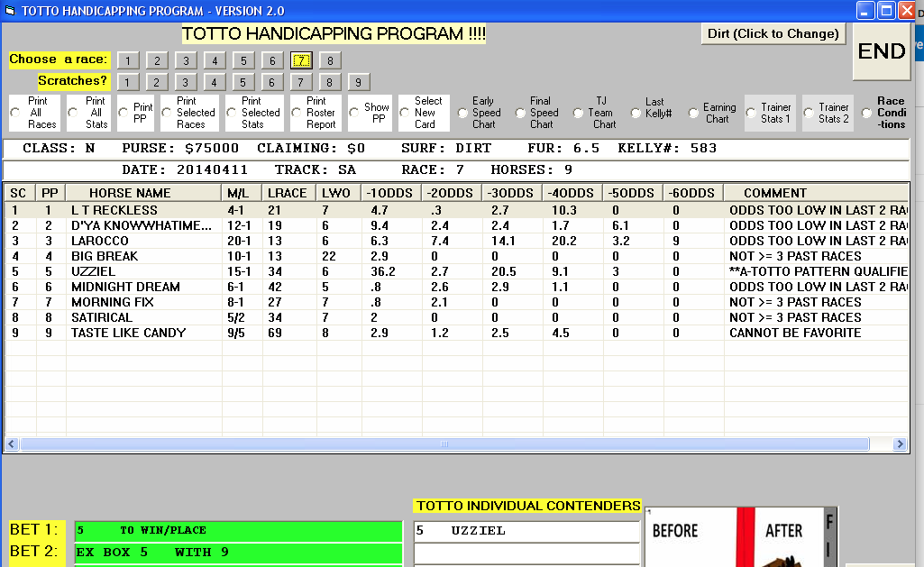Choose race number 6
The image size is (924, 567).
tap(272, 60)
